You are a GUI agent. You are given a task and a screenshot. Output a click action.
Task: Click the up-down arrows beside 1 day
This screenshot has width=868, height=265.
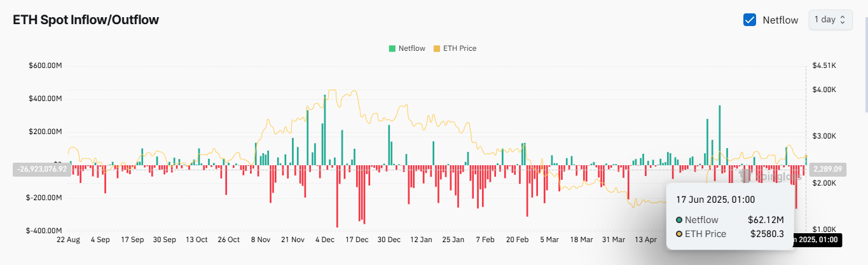(x=843, y=20)
